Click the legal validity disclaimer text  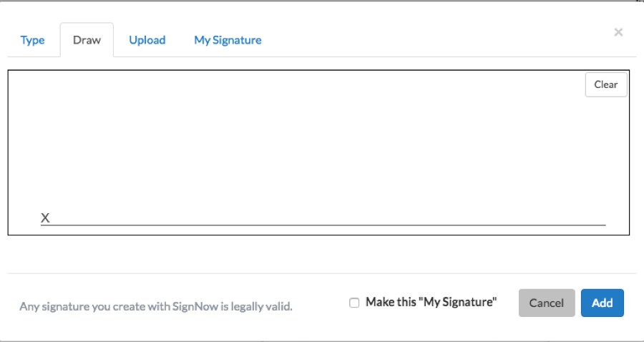(156, 306)
